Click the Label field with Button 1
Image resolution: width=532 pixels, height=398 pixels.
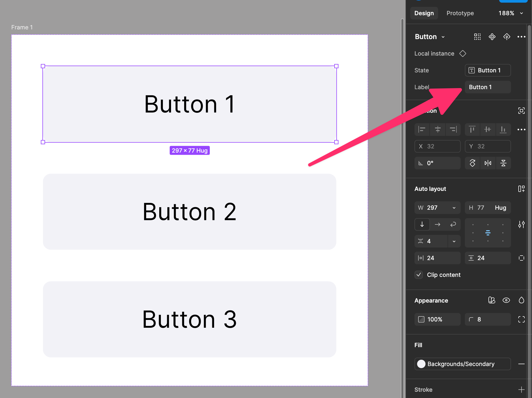pos(488,87)
